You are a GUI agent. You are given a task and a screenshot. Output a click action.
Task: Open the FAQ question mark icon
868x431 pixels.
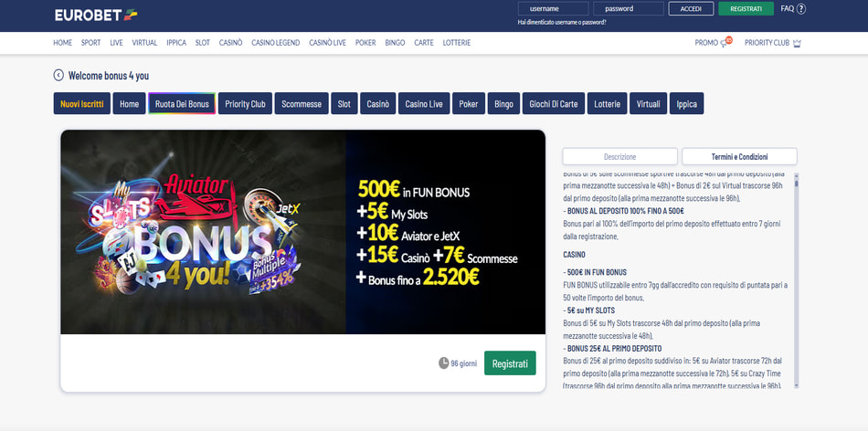[x=801, y=9]
